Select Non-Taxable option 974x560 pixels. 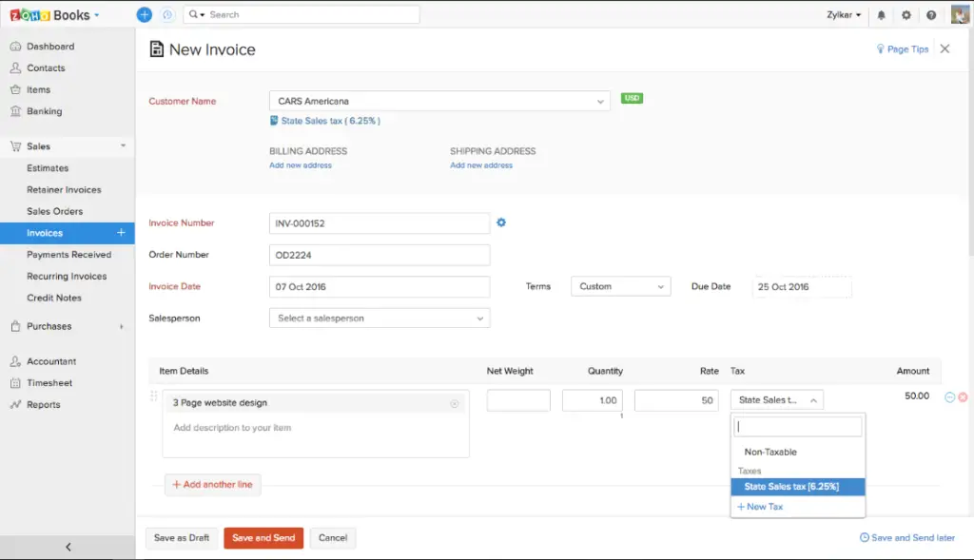[770, 452]
